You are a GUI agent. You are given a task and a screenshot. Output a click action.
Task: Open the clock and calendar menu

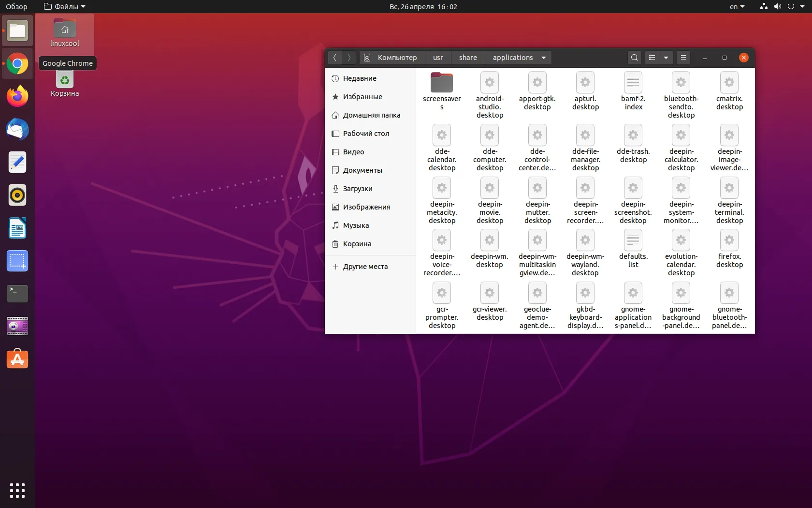click(423, 7)
